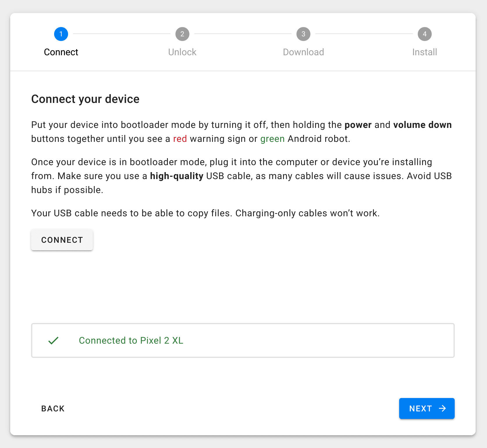Select the Unlock step label
Screen dimensions: 487x448
(x=182, y=52)
